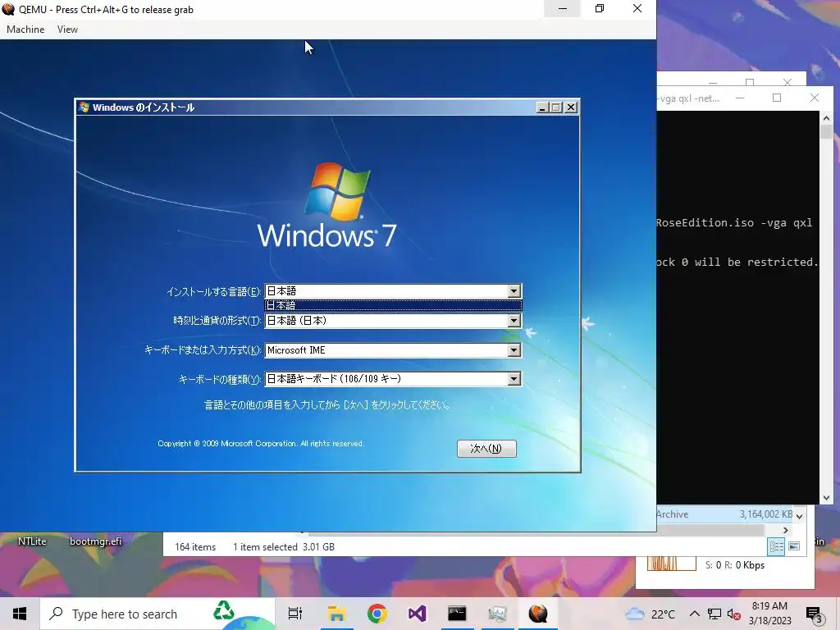Click the muted volume tray icon
The image size is (840, 630).
(733, 614)
